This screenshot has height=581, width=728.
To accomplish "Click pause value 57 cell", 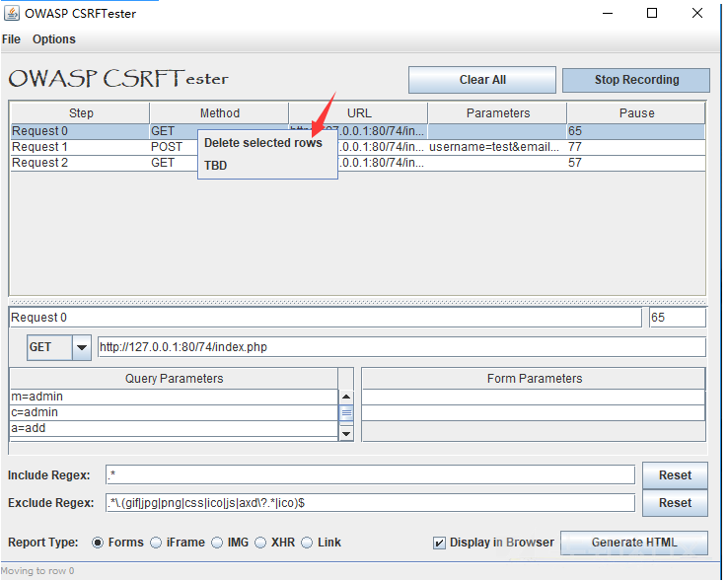I will [x=636, y=163].
